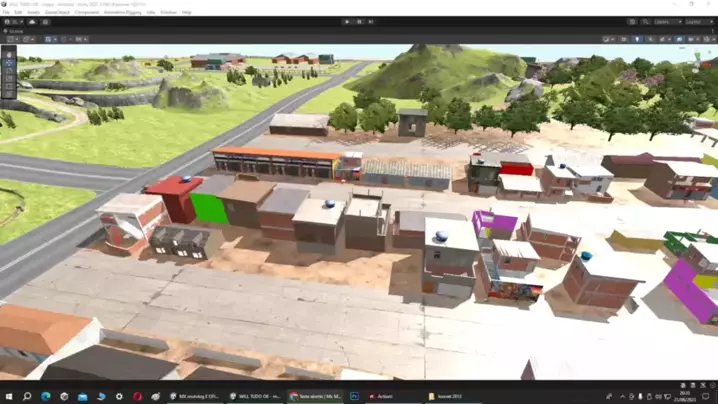This screenshot has height=404, width=718.
Task: Open the Layout dropdown
Action: [697, 21]
